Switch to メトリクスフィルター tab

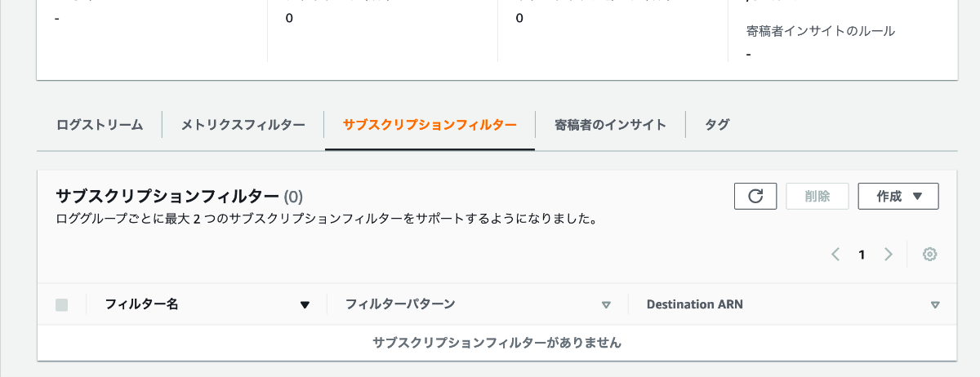243,125
